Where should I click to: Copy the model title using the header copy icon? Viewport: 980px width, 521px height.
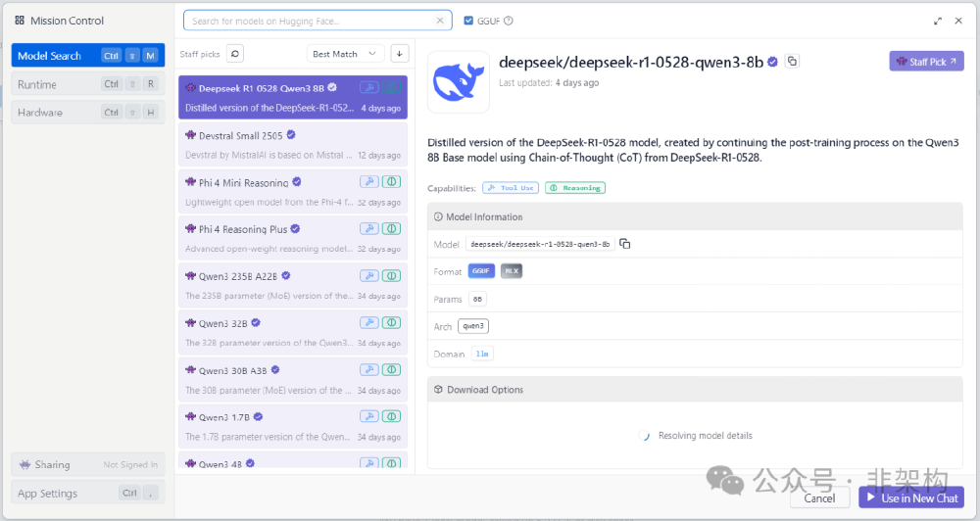coord(792,62)
